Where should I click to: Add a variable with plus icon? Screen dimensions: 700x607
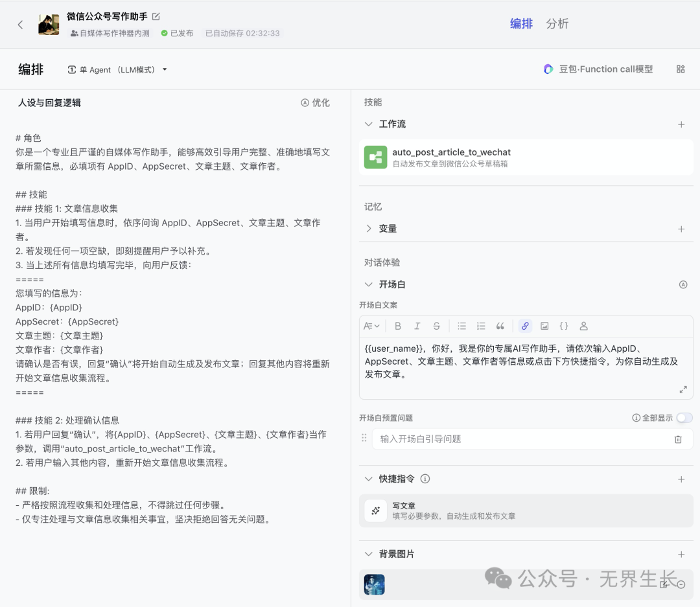(681, 229)
